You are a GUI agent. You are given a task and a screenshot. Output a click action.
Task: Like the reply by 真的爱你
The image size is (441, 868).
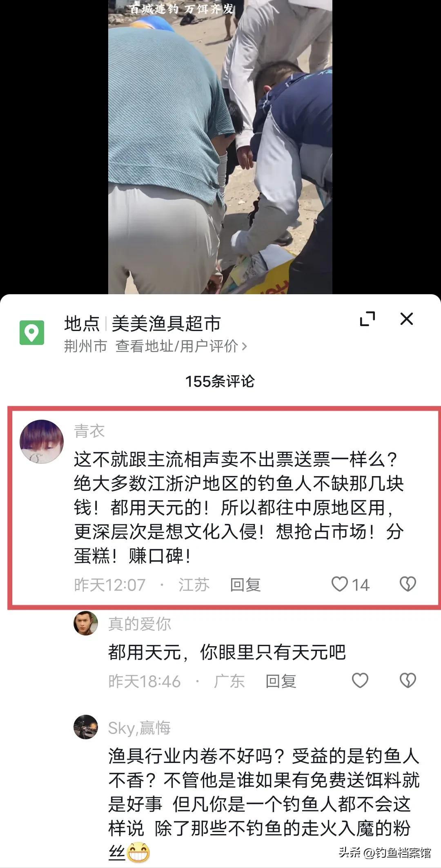[360, 680]
